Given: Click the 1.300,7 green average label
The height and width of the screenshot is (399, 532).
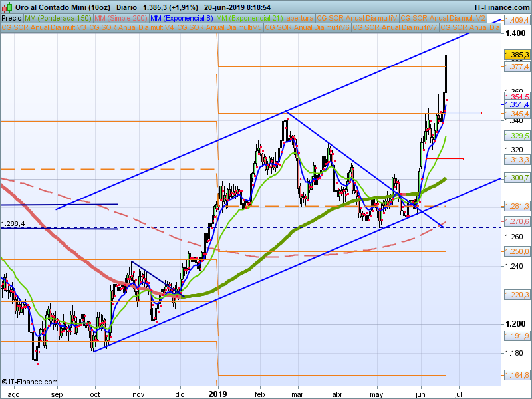Looking at the screenshot, I should (x=517, y=178).
